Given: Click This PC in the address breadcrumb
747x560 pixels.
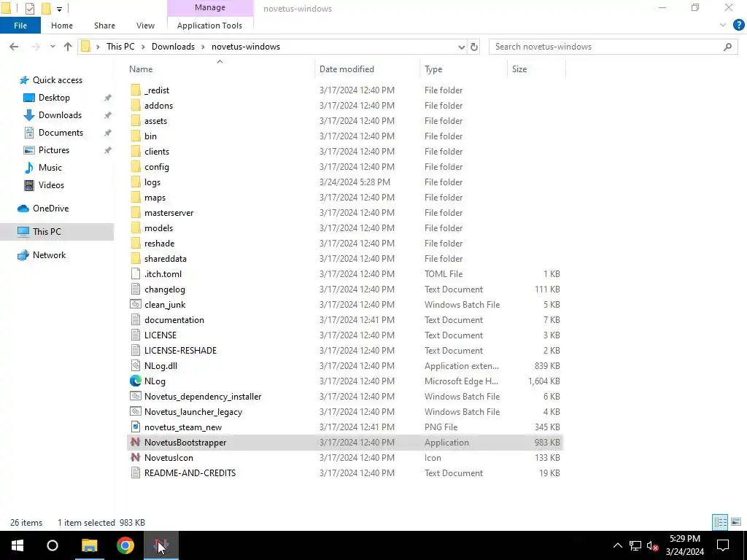Looking at the screenshot, I should coord(120,47).
